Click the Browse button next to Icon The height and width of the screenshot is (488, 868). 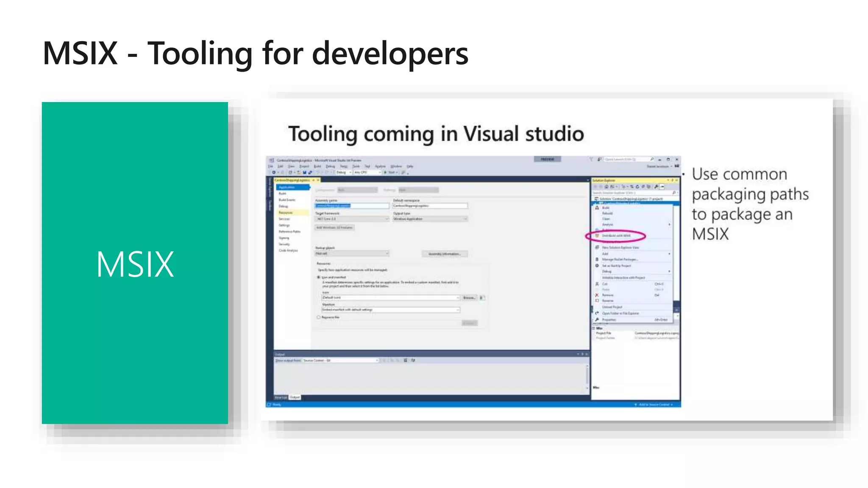coord(469,298)
